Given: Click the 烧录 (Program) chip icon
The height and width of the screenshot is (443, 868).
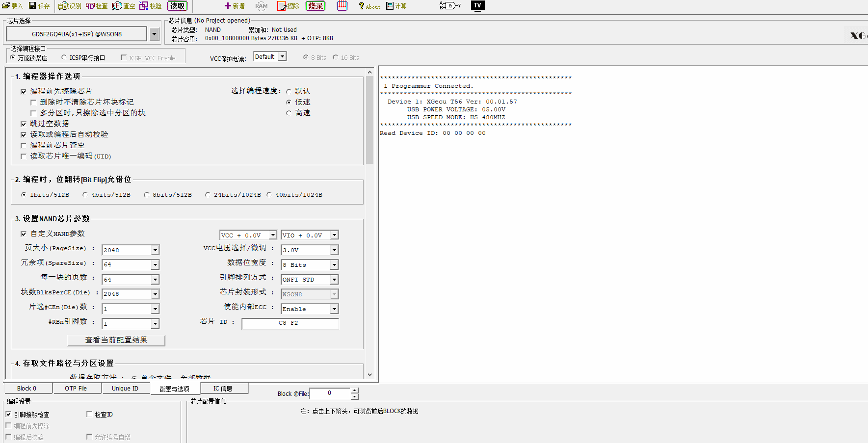Looking at the screenshot, I should point(315,6).
